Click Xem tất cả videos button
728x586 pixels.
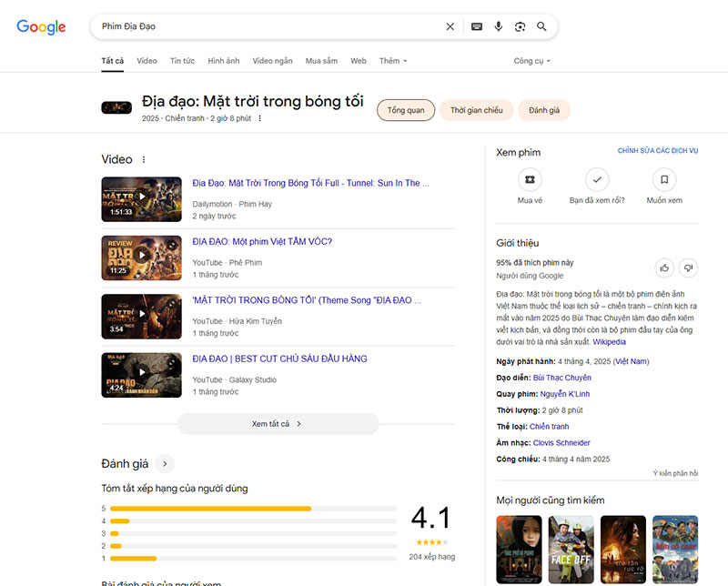point(278,424)
